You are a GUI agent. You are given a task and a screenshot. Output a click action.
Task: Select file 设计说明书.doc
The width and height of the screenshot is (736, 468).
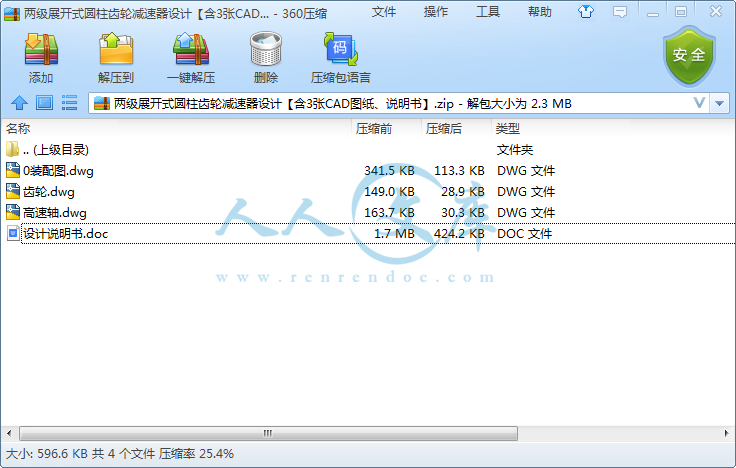tap(368, 233)
